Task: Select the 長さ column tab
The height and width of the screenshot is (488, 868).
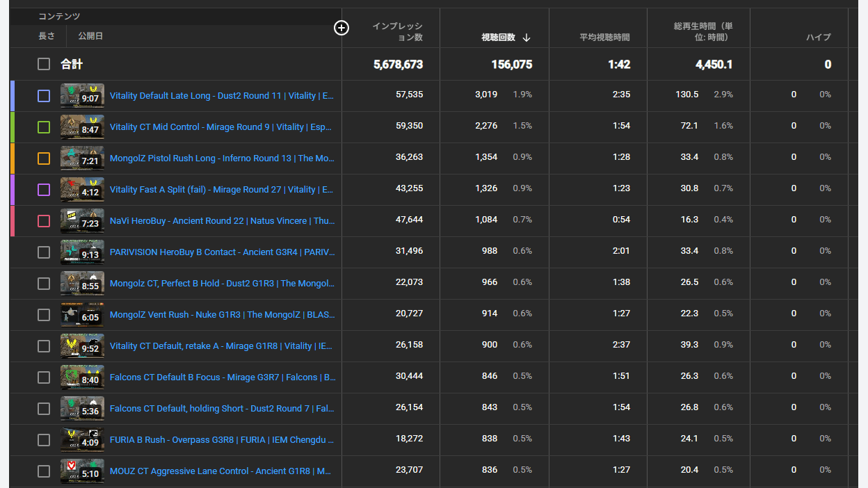Action: coord(47,35)
